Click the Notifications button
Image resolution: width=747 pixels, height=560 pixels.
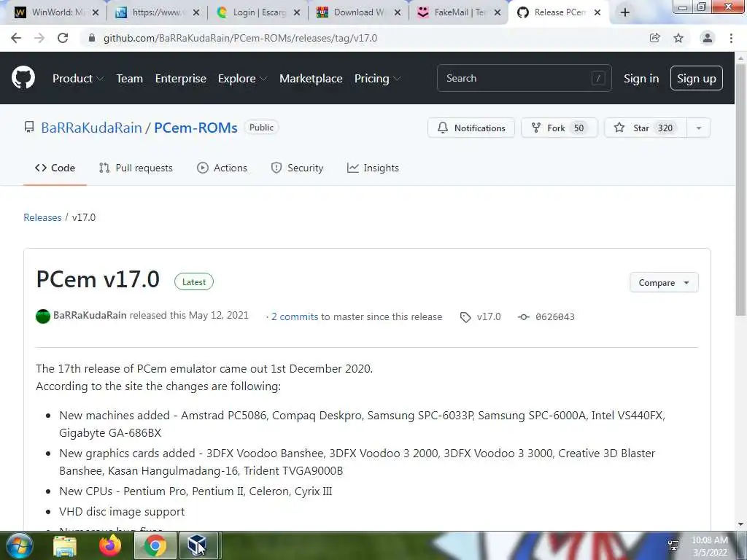tap(471, 128)
